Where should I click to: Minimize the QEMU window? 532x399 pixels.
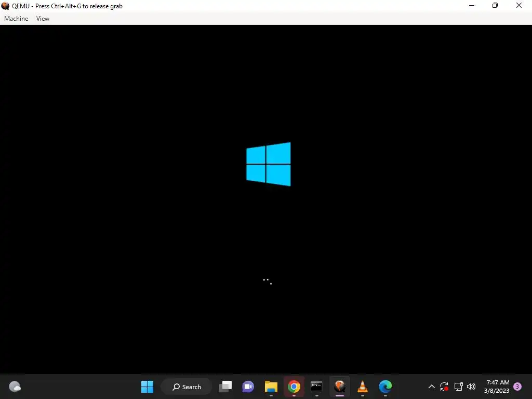[x=472, y=5]
